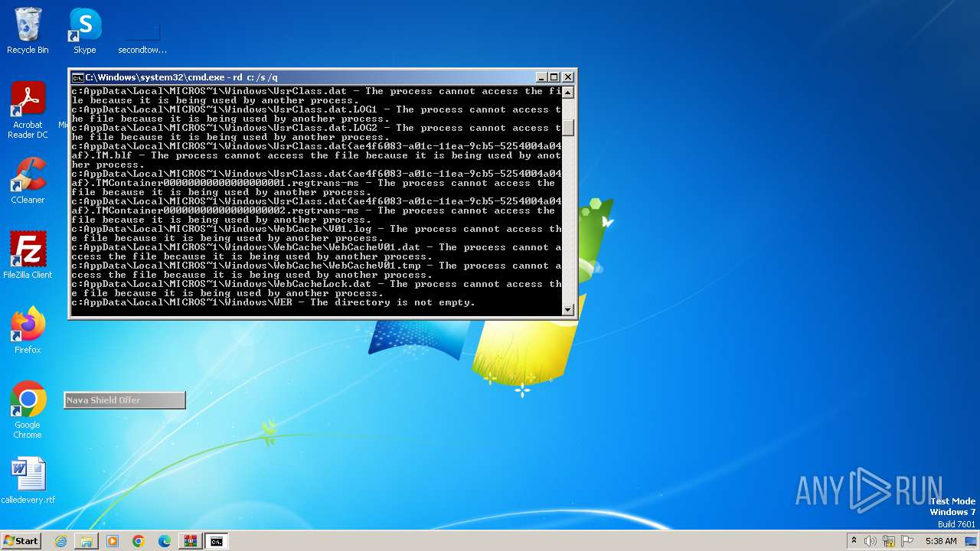Viewport: 980px width, 551px height.
Task: Maximize the cmd.exe window
Action: pyautogui.click(x=554, y=77)
